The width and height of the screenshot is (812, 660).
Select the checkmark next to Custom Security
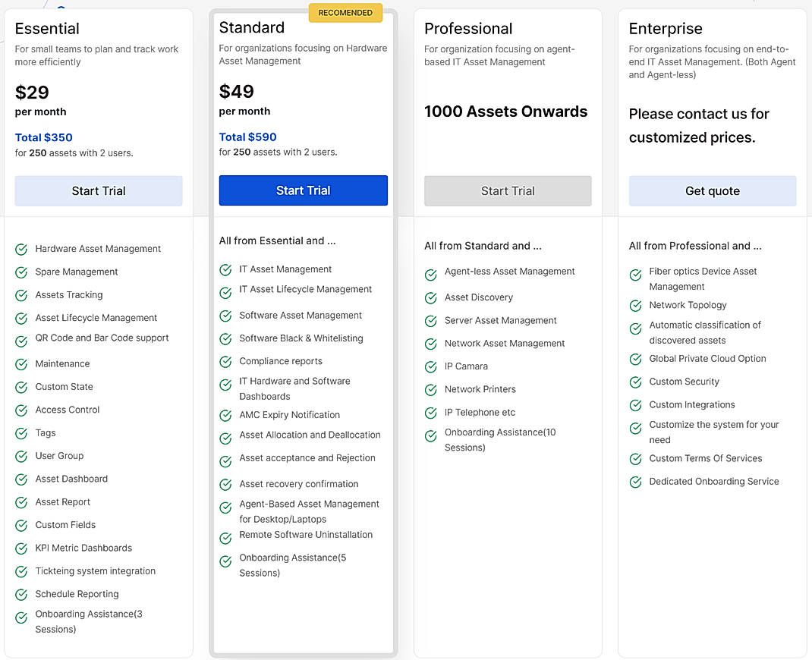[x=635, y=382]
